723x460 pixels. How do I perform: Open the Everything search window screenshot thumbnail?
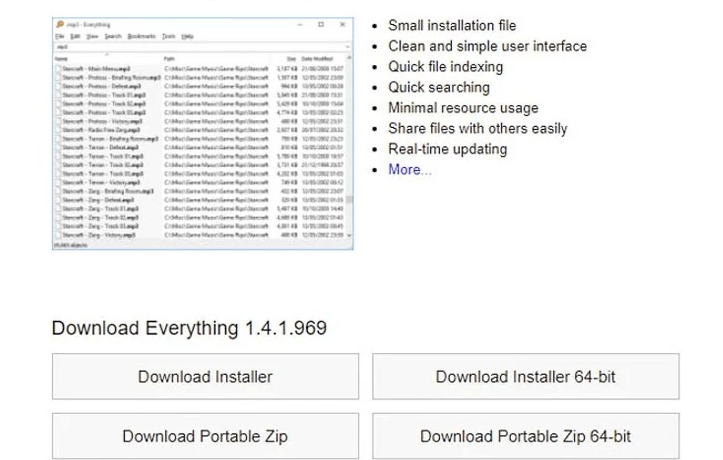coord(203,134)
